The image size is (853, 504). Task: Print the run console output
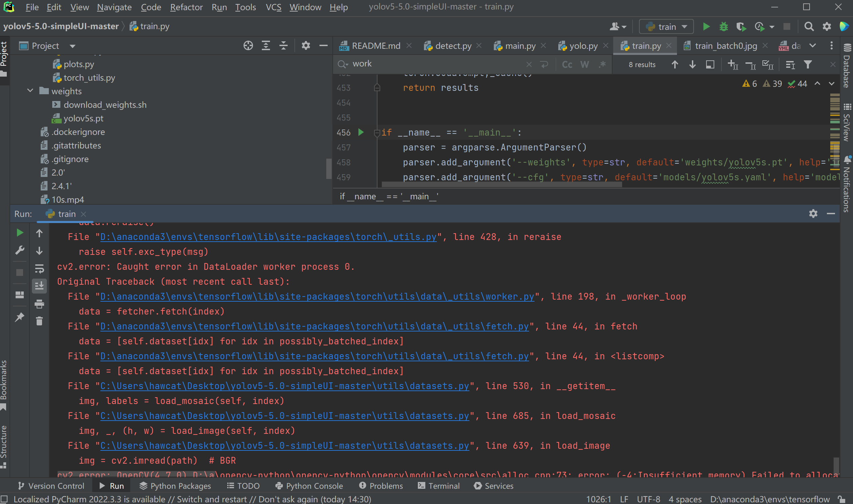(x=39, y=304)
